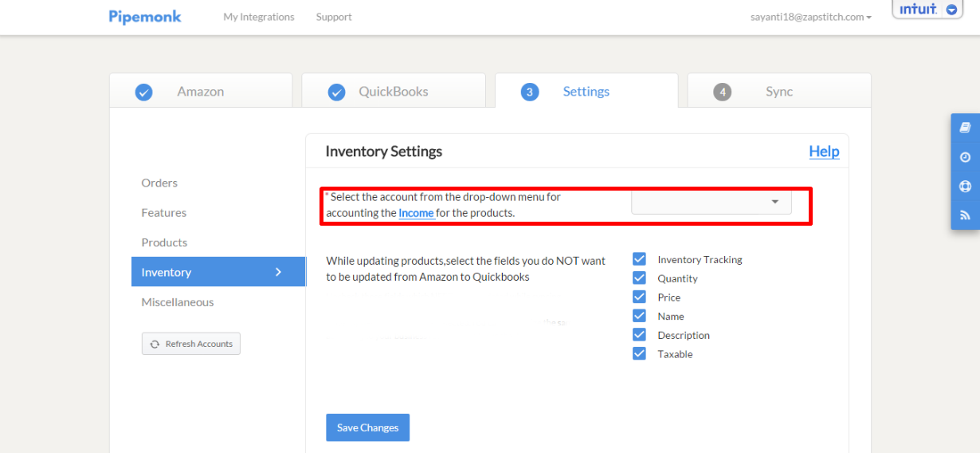
Task: Open the Intuit dropdown badge
Action: [x=927, y=10]
